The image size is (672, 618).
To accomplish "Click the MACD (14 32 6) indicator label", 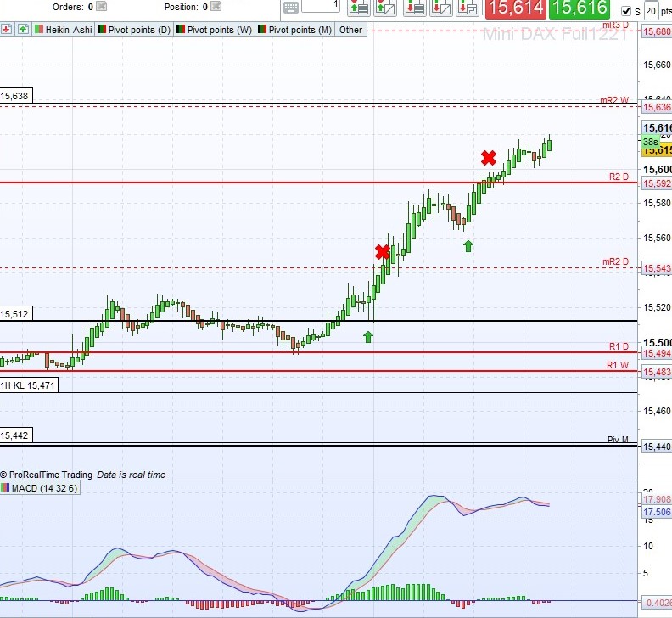I will point(39,488).
